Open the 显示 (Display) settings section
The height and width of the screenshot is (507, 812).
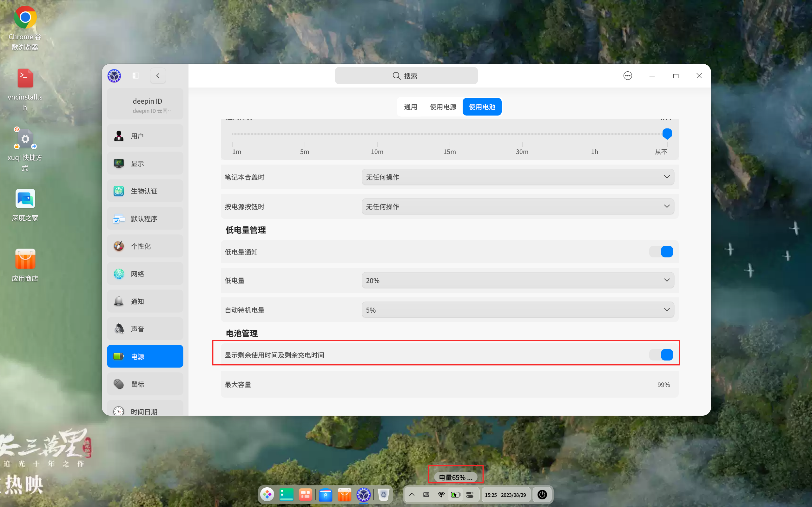145,163
